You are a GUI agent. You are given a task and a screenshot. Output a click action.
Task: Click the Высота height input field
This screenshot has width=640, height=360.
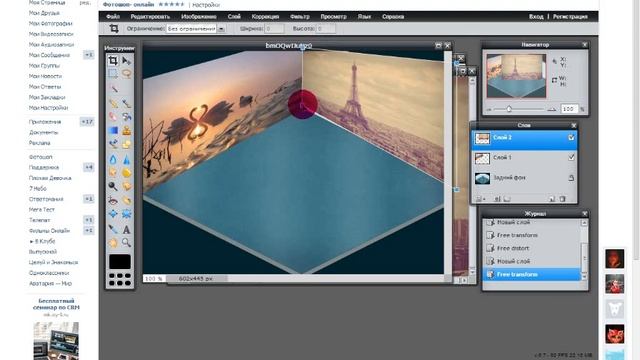coord(326,29)
